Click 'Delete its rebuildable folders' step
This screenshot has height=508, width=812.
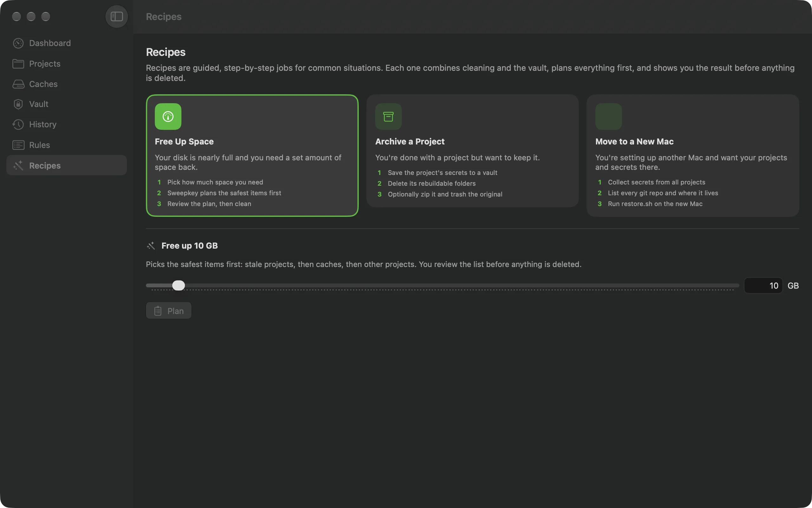click(x=431, y=184)
